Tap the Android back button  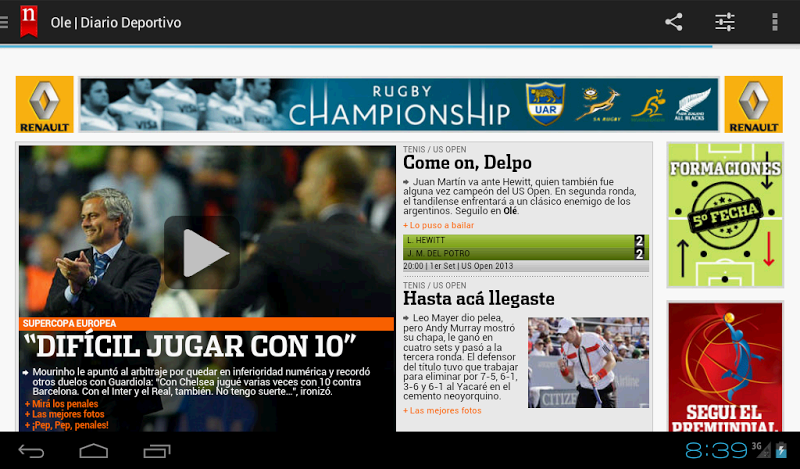(x=32, y=451)
